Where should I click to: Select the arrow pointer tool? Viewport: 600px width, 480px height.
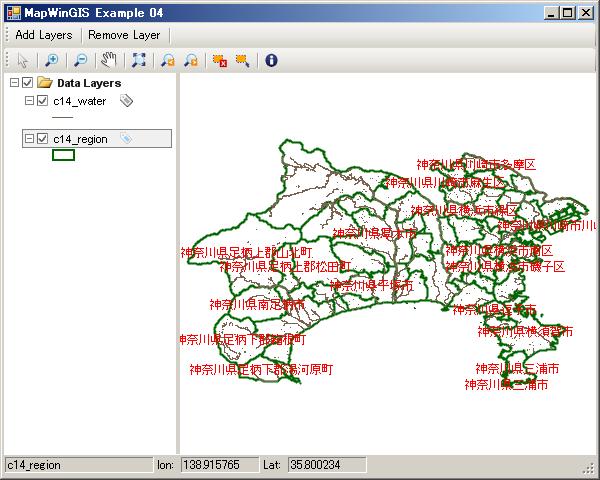(x=23, y=60)
